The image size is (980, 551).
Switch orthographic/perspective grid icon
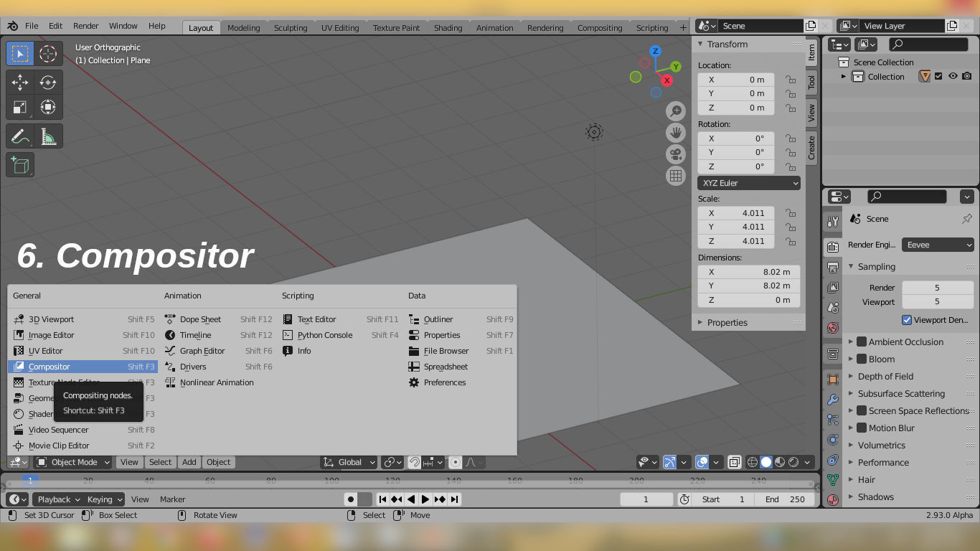676,175
